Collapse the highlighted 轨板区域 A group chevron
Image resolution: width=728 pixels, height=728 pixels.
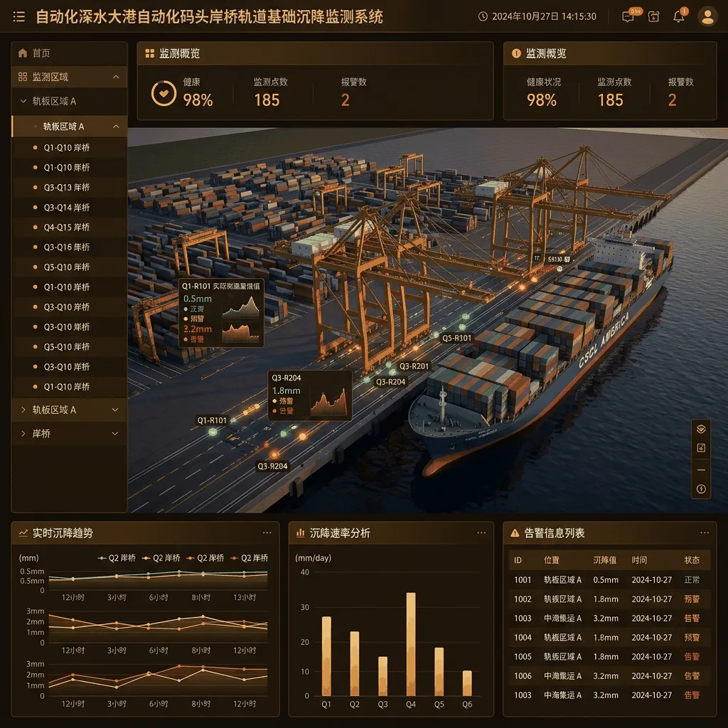[116, 127]
